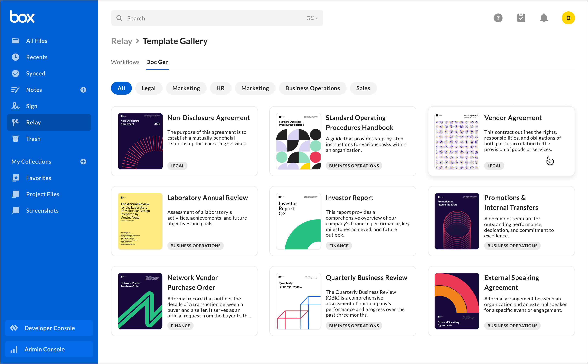Click the help question mark icon
The image size is (588, 364).
(x=498, y=18)
